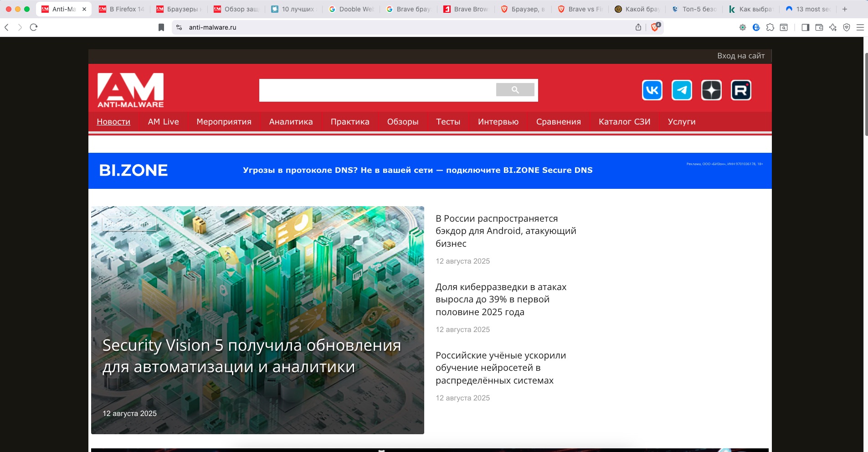Open the 'Обзоры' menu item
This screenshot has width=868, height=452.
point(403,122)
